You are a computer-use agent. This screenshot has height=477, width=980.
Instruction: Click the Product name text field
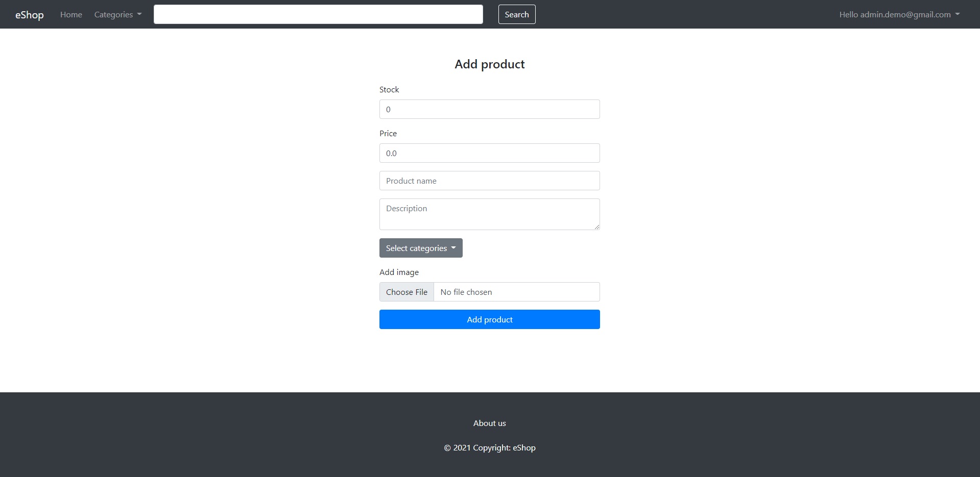[x=489, y=181]
